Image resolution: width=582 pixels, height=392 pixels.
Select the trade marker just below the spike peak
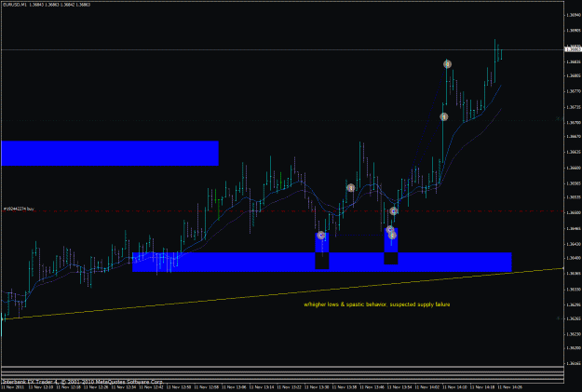444,117
